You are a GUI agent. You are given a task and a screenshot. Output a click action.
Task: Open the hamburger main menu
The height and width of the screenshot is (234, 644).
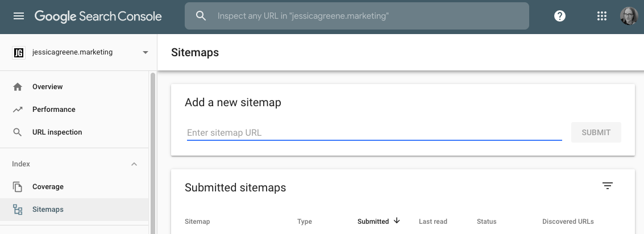(19, 16)
